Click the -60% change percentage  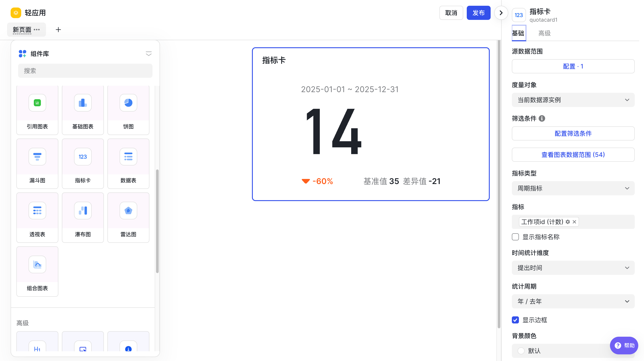point(322,181)
